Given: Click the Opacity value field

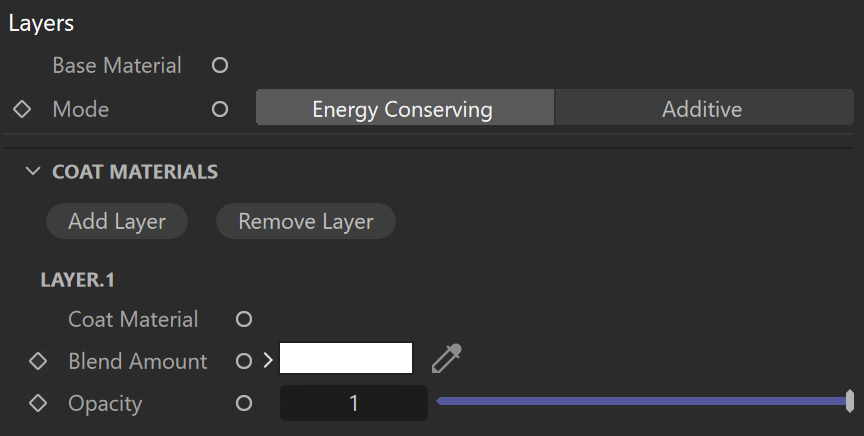Looking at the screenshot, I should click(x=354, y=403).
